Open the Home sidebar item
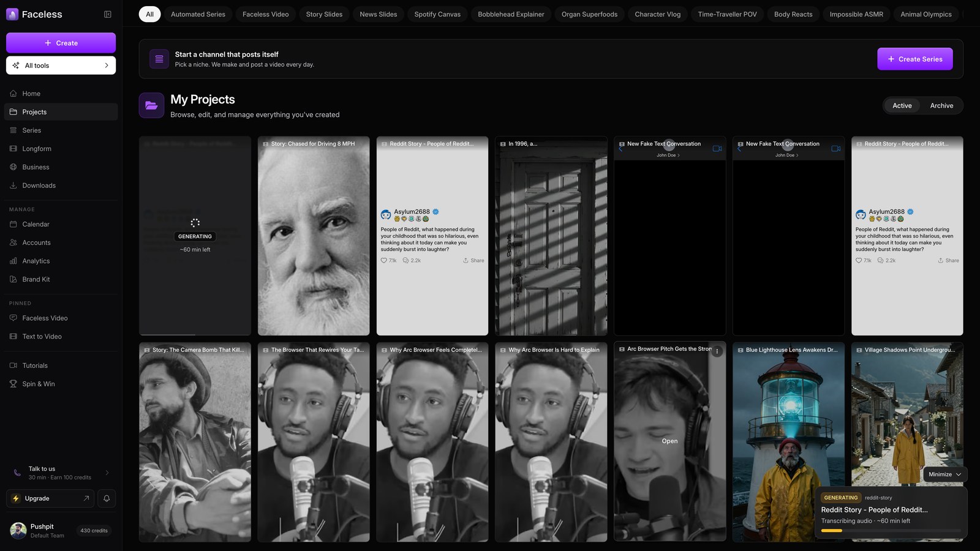 coord(61,94)
